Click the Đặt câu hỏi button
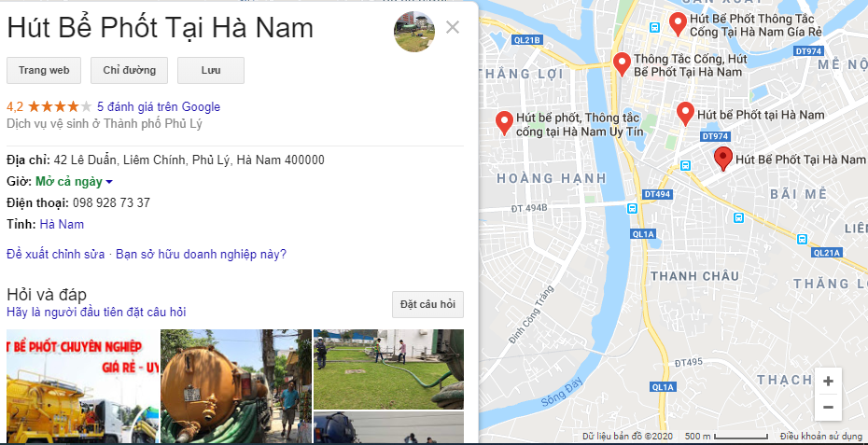Image resolution: width=868 pixels, height=445 pixels. (427, 304)
